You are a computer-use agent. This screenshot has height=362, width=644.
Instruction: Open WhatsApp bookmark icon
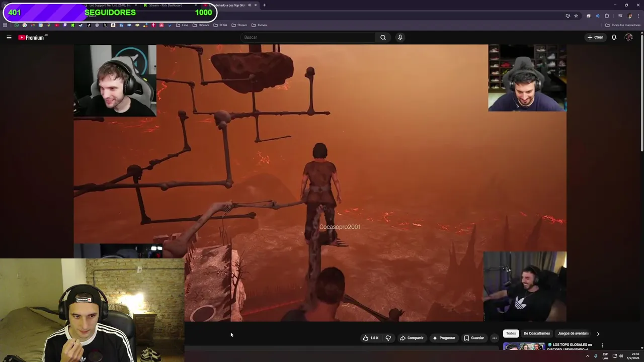16,25
